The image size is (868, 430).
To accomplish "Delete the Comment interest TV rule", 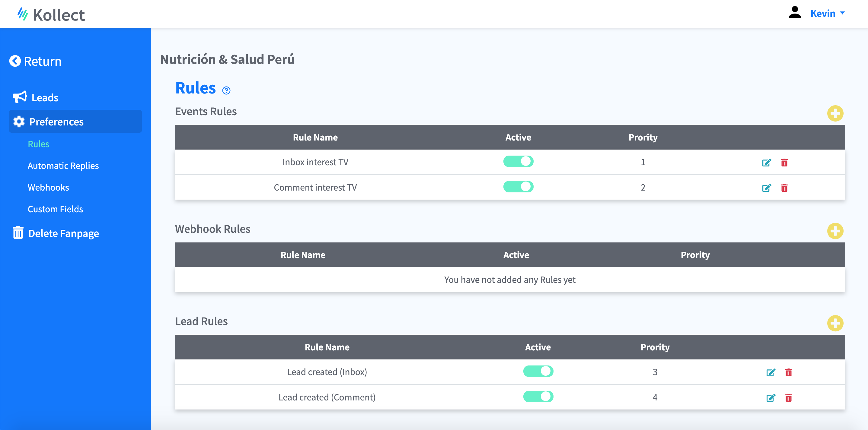I will click(784, 188).
